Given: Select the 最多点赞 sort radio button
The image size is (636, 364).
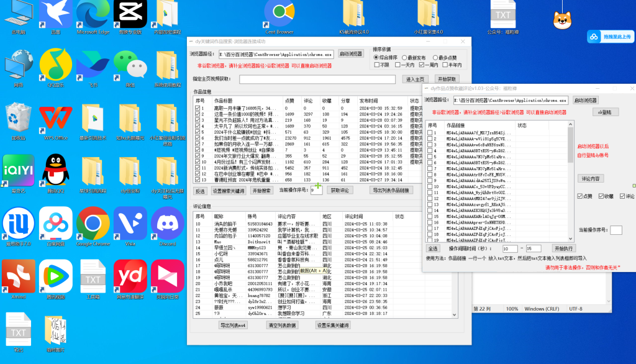Looking at the screenshot, I should 434,57.
